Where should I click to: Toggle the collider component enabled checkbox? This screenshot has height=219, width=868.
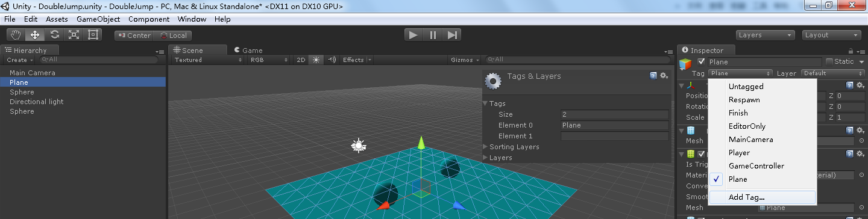(x=701, y=154)
